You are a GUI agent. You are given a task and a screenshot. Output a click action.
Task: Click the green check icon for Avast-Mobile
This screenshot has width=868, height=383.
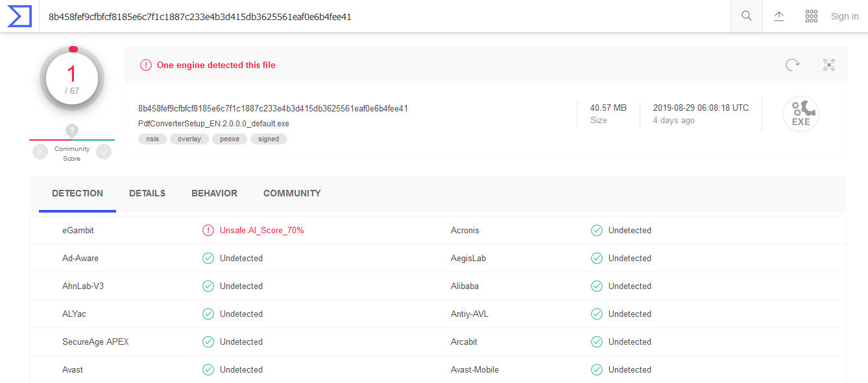(596, 369)
